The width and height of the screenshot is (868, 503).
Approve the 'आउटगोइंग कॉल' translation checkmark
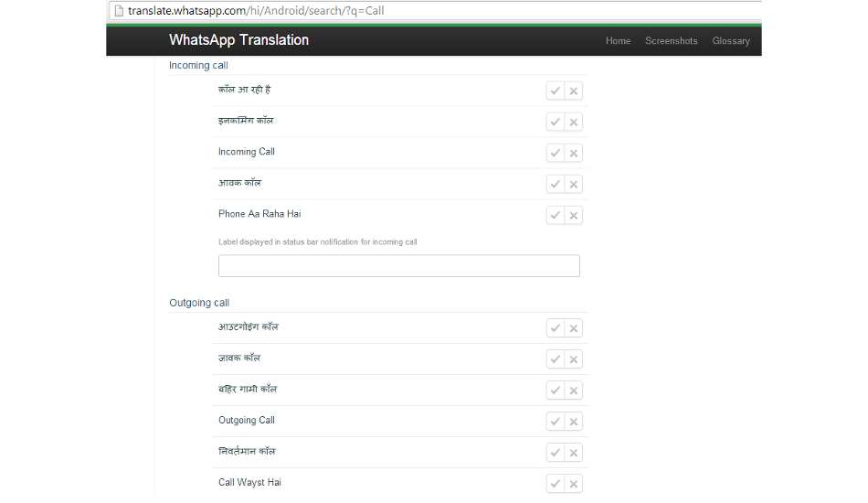point(556,328)
